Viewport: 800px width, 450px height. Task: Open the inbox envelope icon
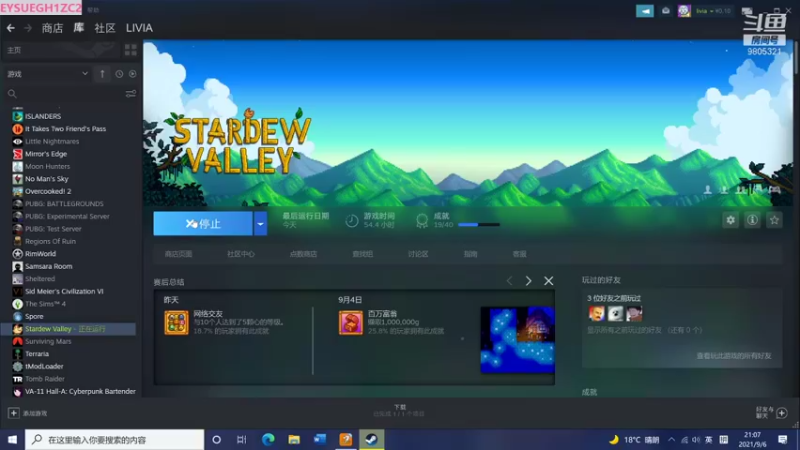[666, 11]
